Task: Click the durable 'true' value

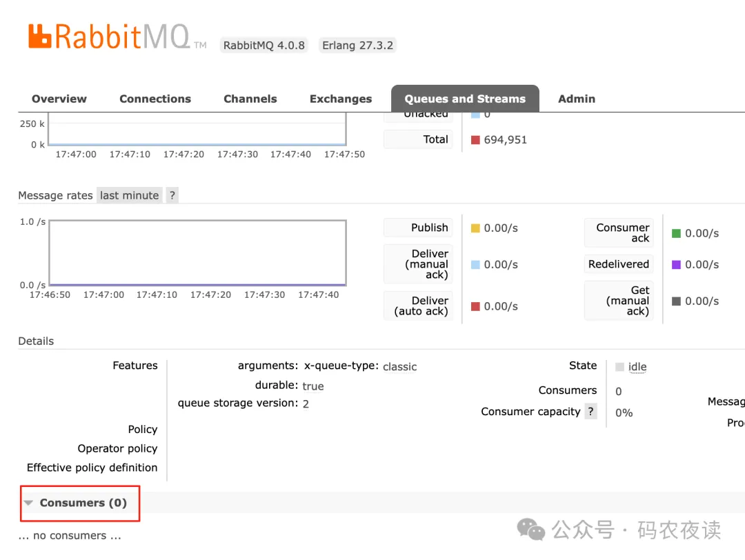Action: pos(312,386)
